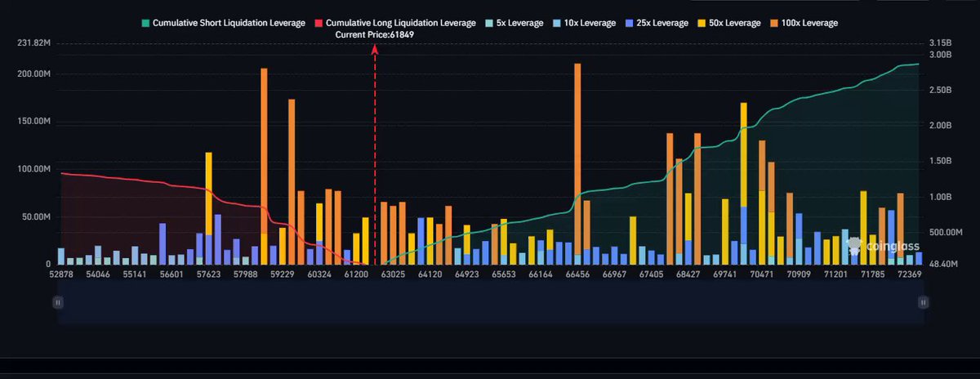Viewport: 980px width, 379px height.
Task: Toggle the 5x Leverage legend series
Action: pyautogui.click(x=514, y=23)
